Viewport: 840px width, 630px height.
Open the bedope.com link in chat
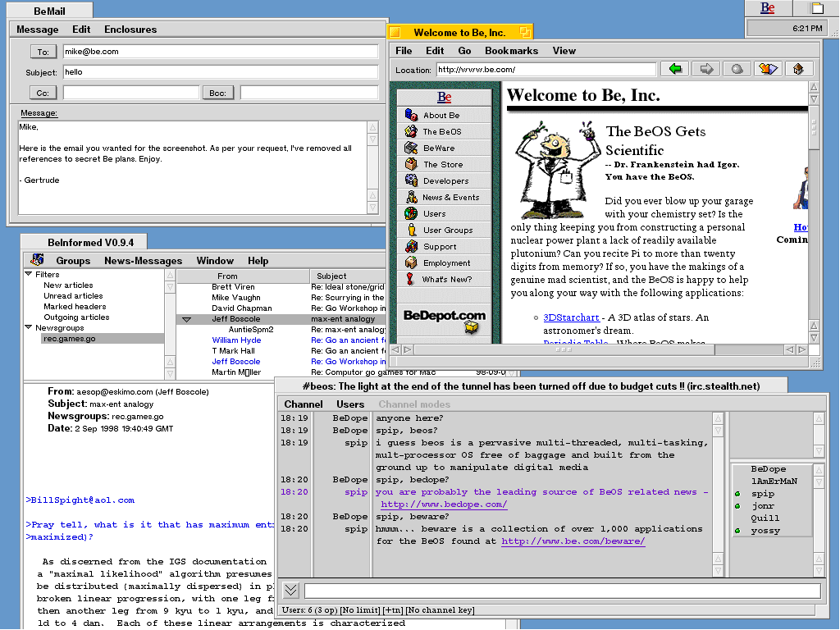pyautogui.click(x=444, y=504)
